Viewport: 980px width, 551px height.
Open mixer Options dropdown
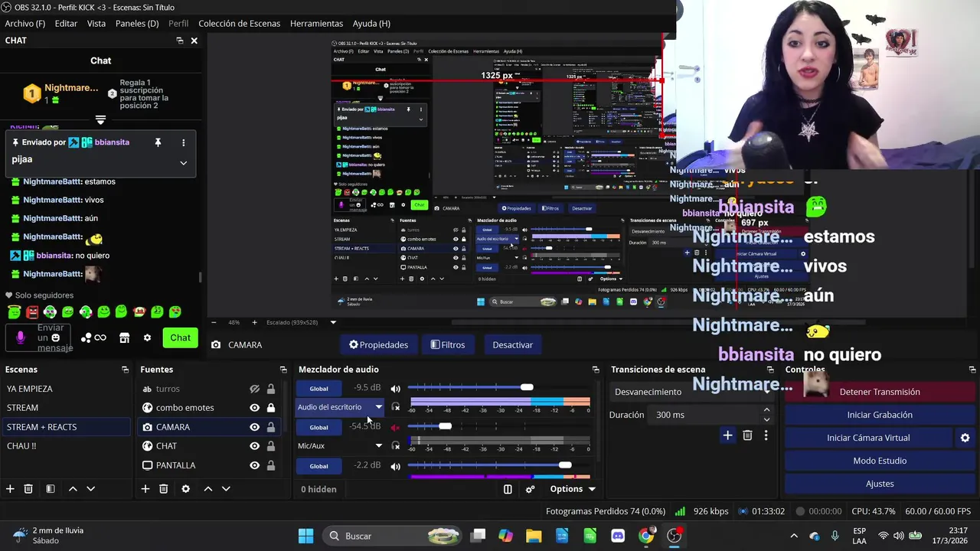click(x=572, y=489)
